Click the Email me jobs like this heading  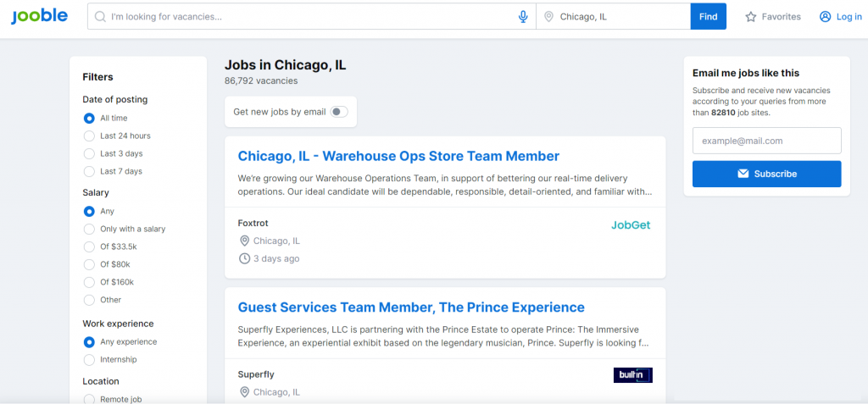[746, 73]
